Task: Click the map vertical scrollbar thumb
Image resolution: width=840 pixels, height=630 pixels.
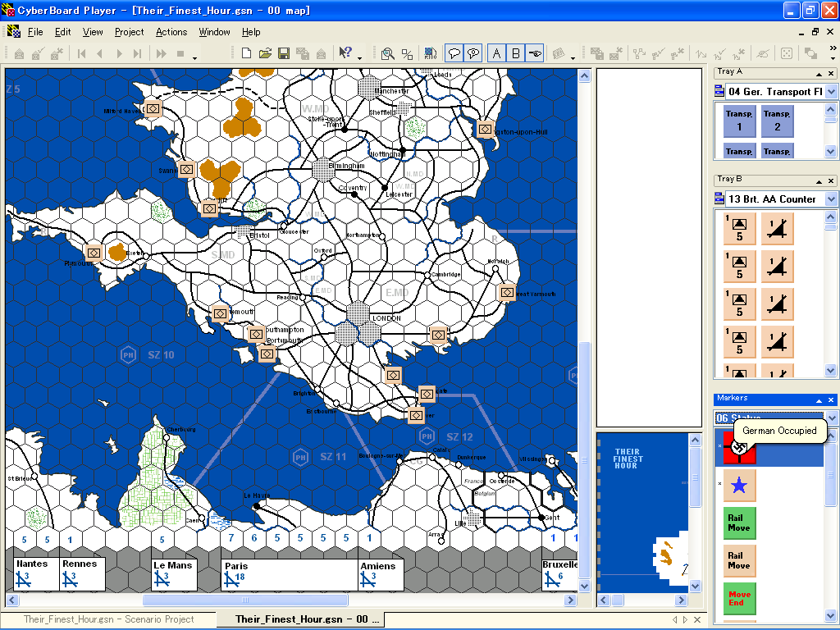Action: [x=584, y=459]
